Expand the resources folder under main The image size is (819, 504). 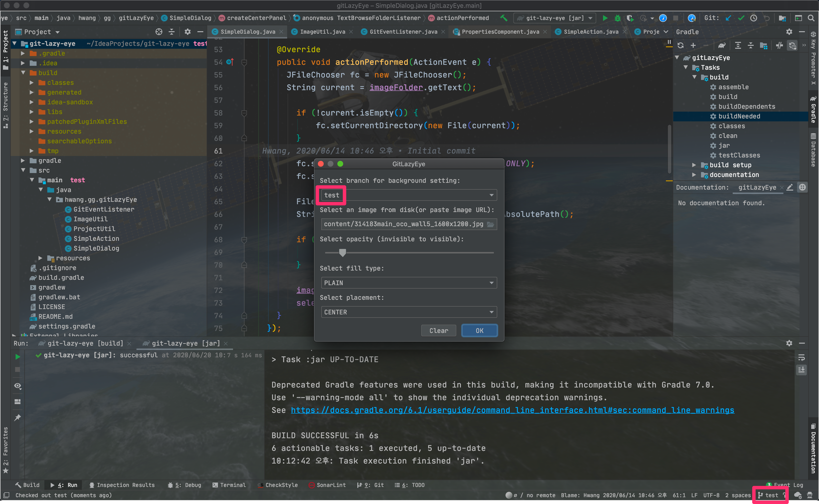[x=40, y=258]
